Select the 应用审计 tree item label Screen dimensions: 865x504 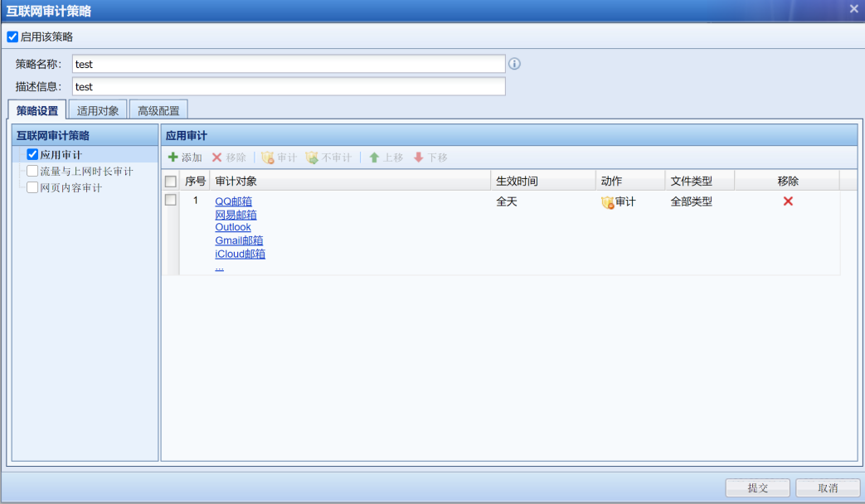coord(61,155)
